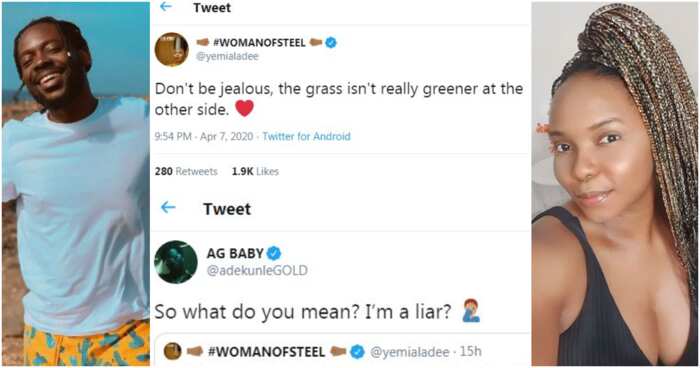
Task: Click the photo of the man in the blue shirt
Action: [x=76, y=184]
